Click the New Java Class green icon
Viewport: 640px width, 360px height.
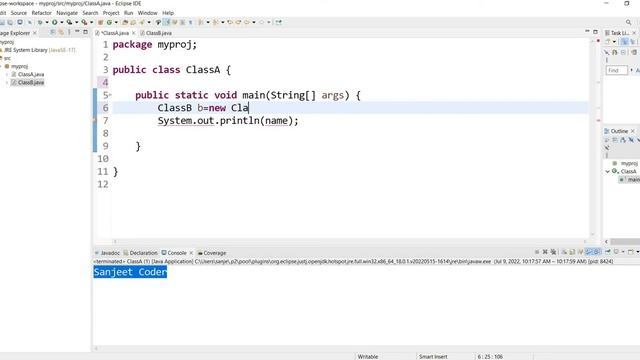109,22
